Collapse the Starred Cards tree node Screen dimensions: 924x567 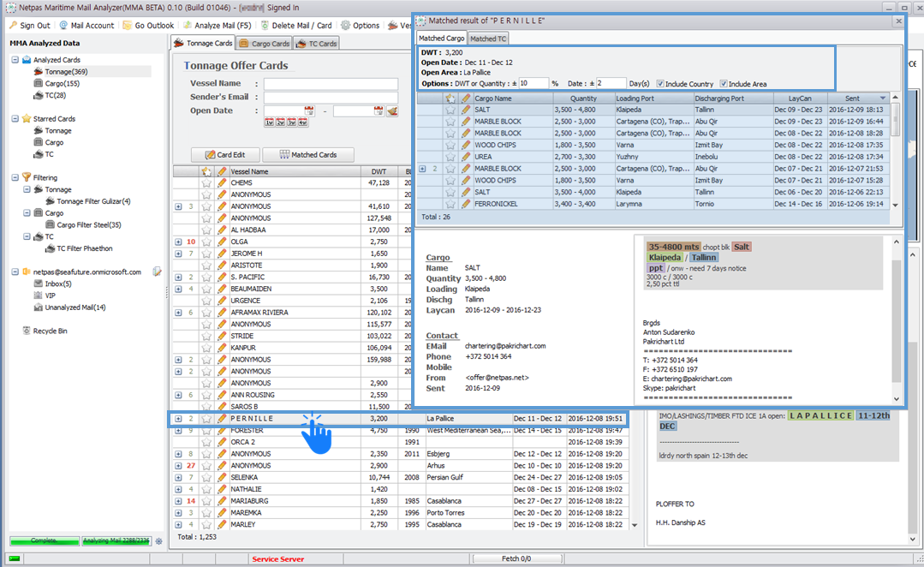coord(15,118)
